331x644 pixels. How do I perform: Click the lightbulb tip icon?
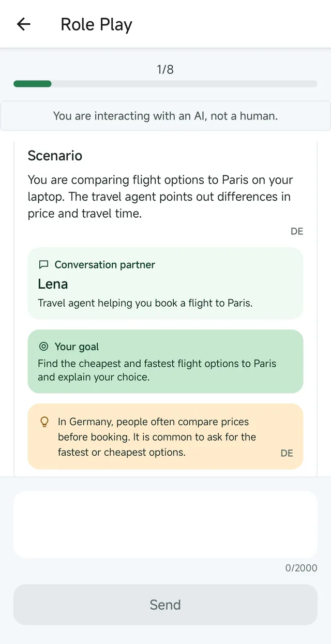point(44,422)
